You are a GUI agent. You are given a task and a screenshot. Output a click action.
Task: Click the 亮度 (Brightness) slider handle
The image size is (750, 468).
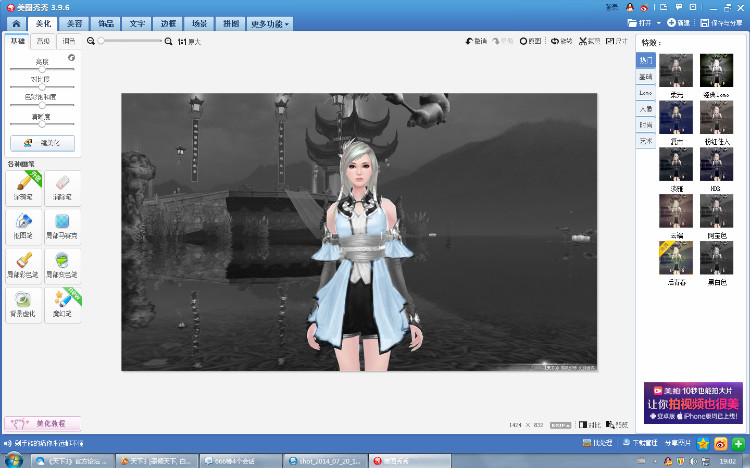pyautogui.click(x=42, y=69)
